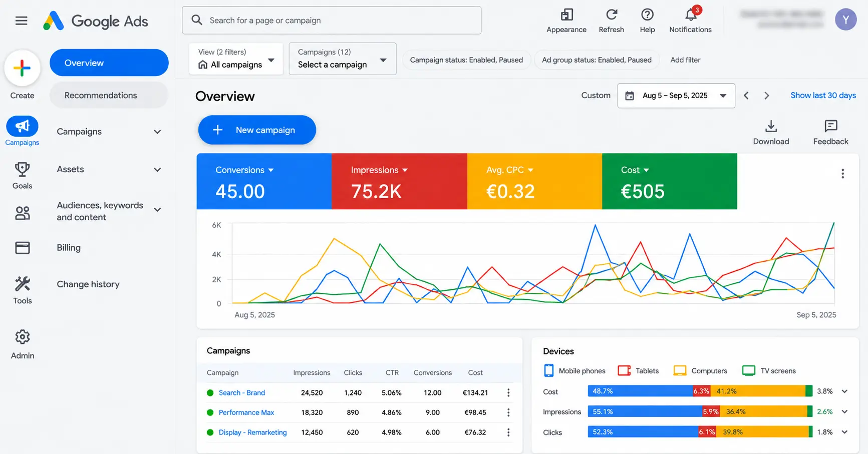The width and height of the screenshot is (868, 454).
Task: Open options for Search - Brand row
Action: [x=508, y=393]
